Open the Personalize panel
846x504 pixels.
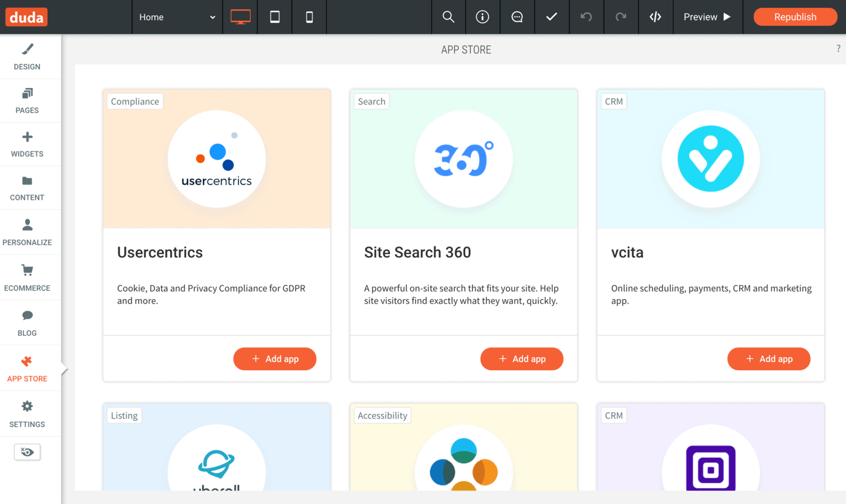[27, 233]
